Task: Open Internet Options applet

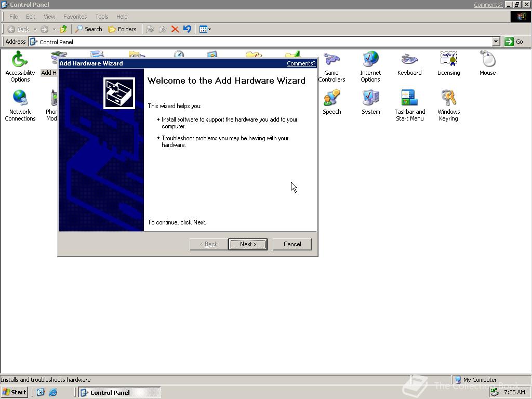Action: point(370,66)
